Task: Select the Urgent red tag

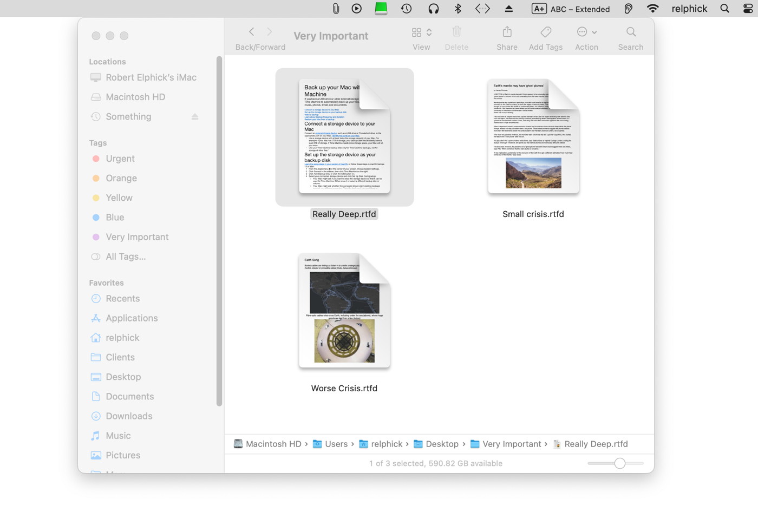Action: (x=120, y=159)
